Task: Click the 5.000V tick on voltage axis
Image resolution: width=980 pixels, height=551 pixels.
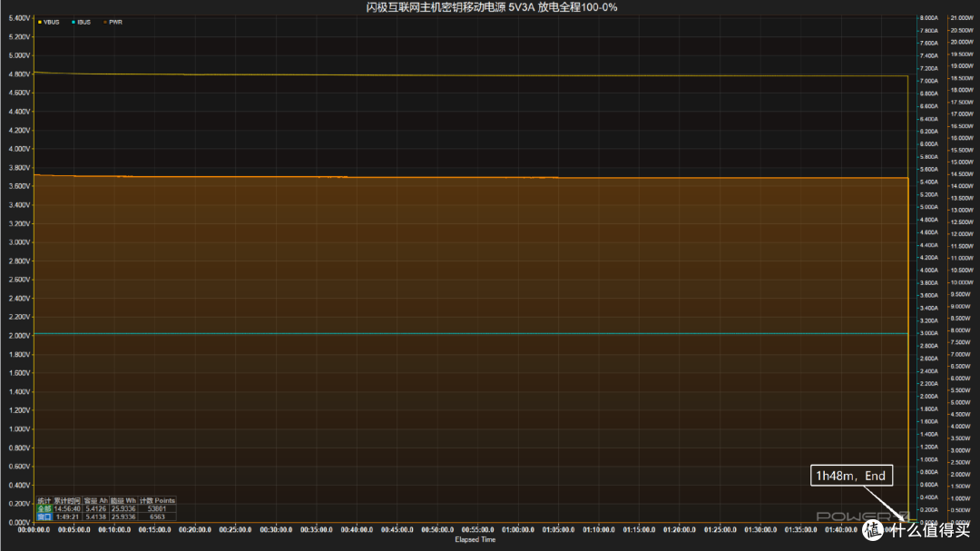Action: (x=19, y=55)
